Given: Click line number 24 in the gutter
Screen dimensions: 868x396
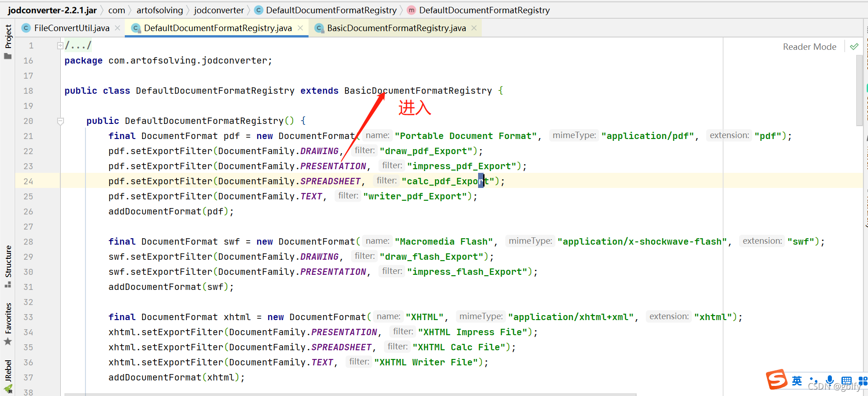Looking at the screenshot, I should point(28,181).
